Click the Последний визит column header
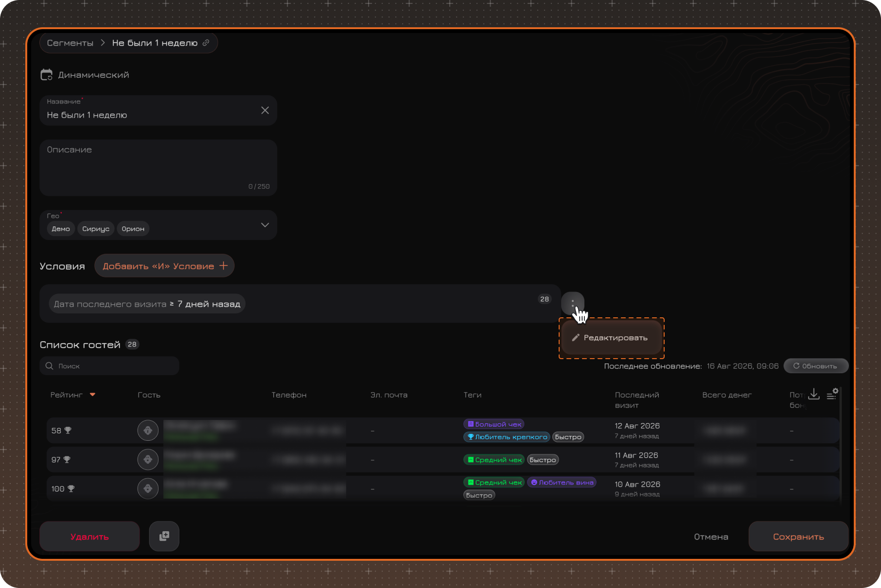 click(x=637, y=400)
